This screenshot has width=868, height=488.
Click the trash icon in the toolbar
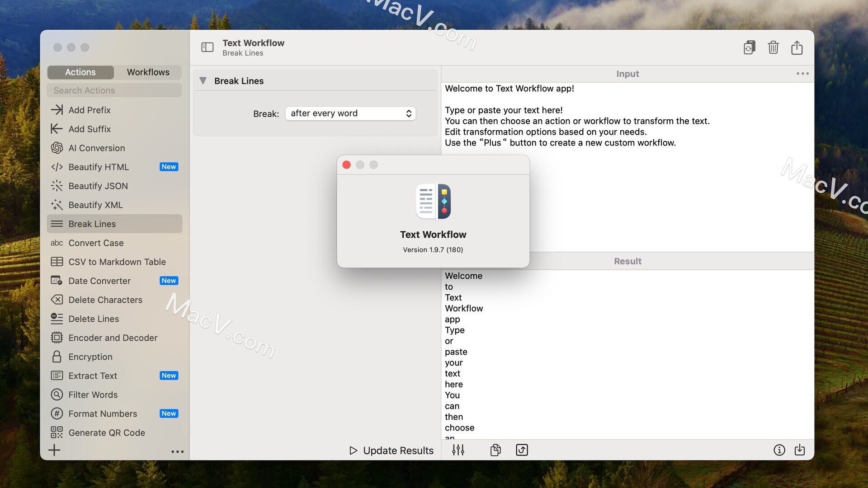(773, 47)
